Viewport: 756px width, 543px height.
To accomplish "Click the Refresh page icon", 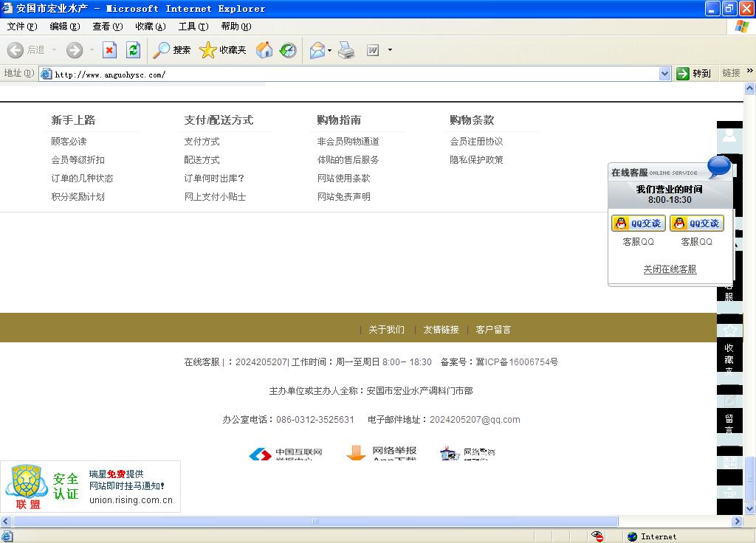I will 133,50.
